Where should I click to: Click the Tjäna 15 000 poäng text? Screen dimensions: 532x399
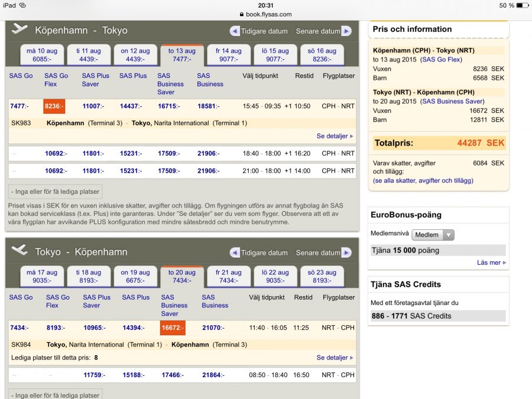[405, 251]
